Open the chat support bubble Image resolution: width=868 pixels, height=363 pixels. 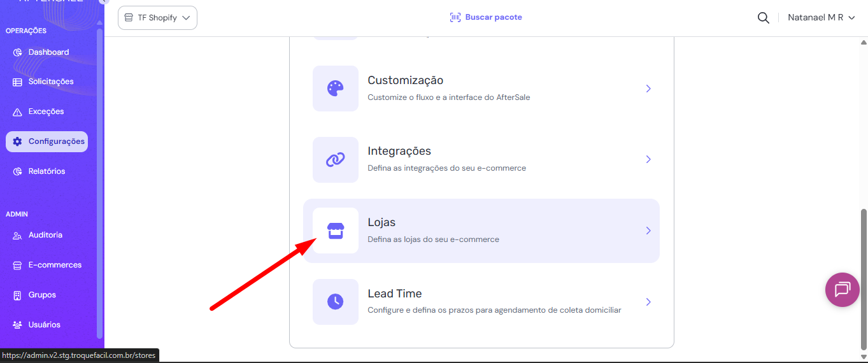(x=842, y=290)
